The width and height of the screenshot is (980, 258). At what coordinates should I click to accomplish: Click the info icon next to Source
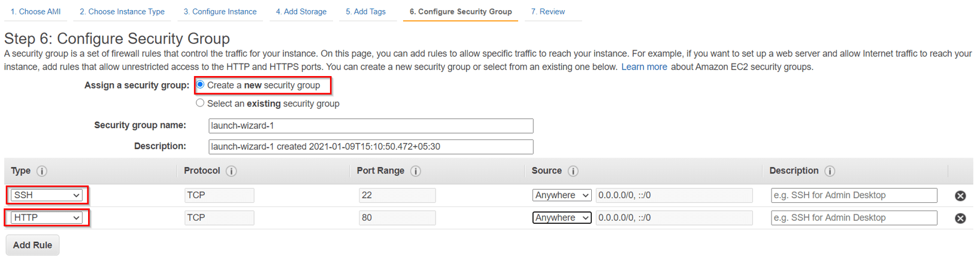[x=573, y=171]
